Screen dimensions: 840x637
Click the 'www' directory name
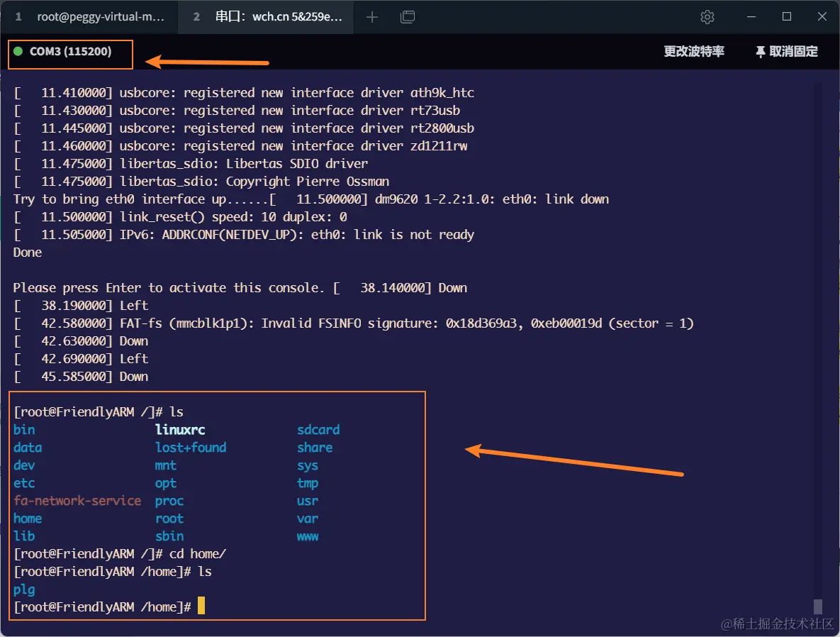pyautogui.click(x=308, y=536)
